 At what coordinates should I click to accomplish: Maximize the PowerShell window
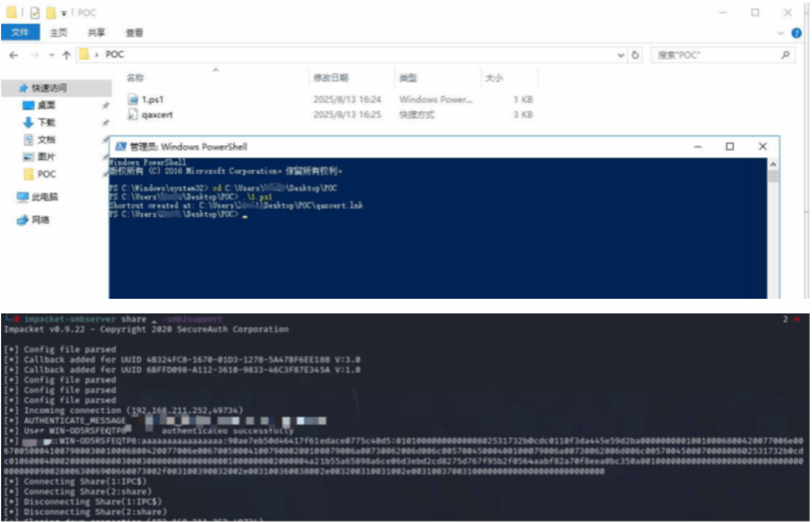[x=730, y=146]
